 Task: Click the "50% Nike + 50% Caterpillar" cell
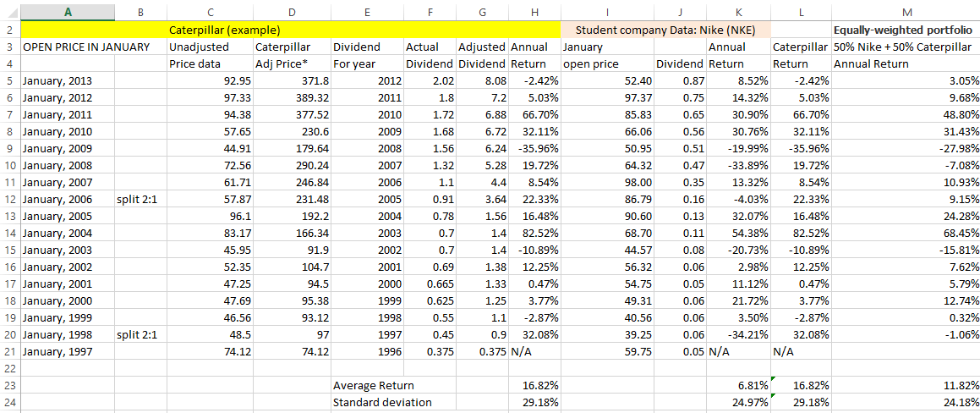point(906,47)
